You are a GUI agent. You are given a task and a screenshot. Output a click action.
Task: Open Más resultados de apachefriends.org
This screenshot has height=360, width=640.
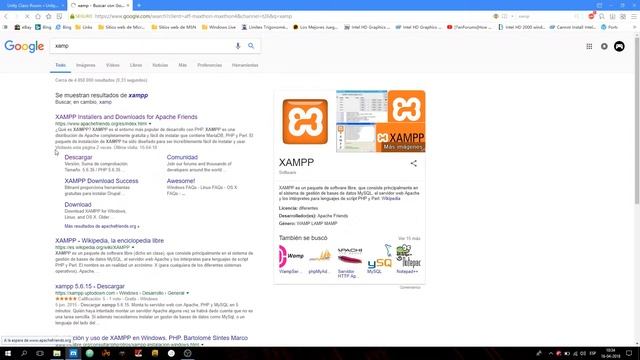[x=102, y=226]
